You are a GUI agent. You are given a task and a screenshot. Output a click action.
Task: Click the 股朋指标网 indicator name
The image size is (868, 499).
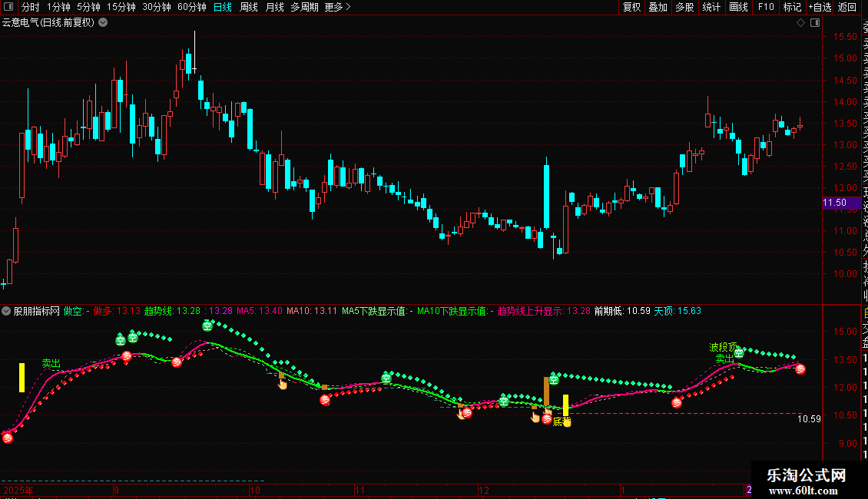coord(37,311)
